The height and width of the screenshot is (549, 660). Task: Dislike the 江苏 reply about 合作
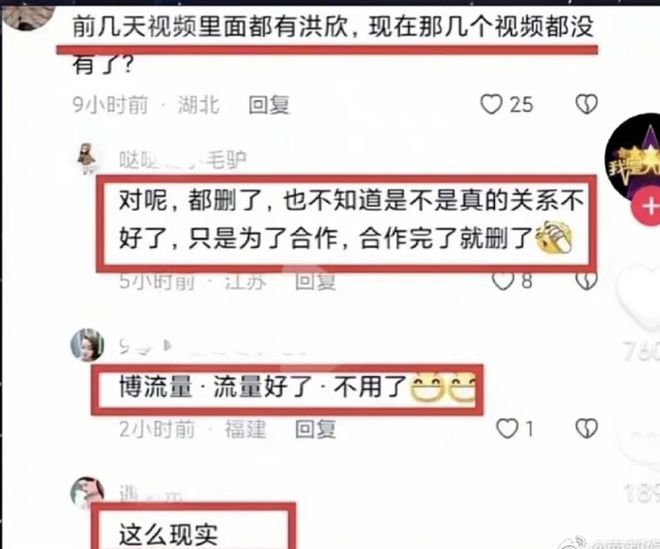click(586, 281)
